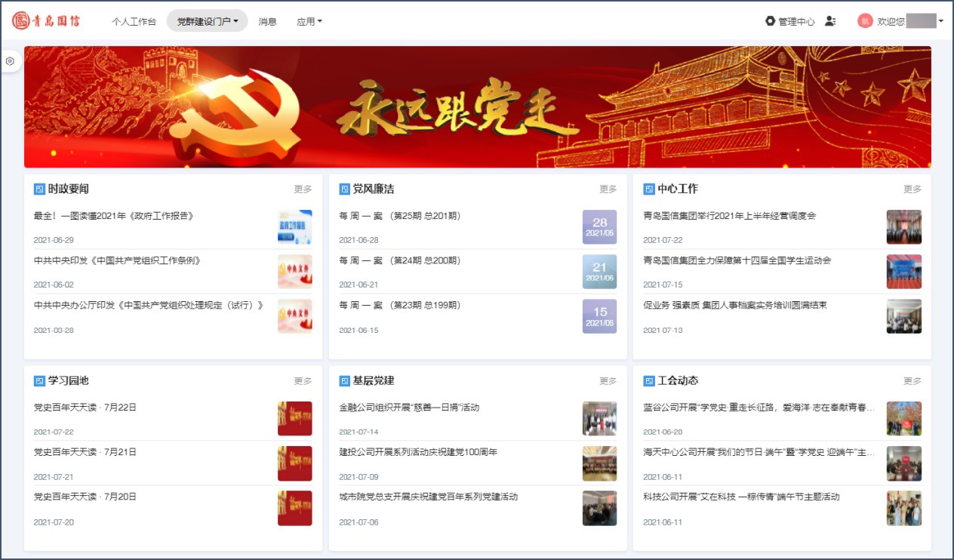Click the 时政要闻 section icon

click(39, 189)
